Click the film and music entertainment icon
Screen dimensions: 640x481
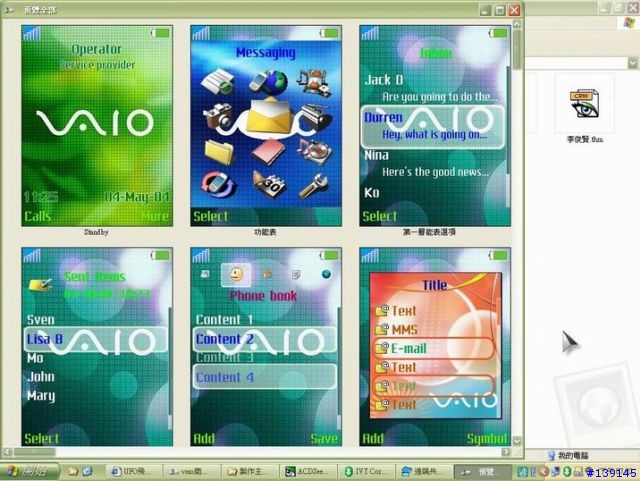point(314,82)
